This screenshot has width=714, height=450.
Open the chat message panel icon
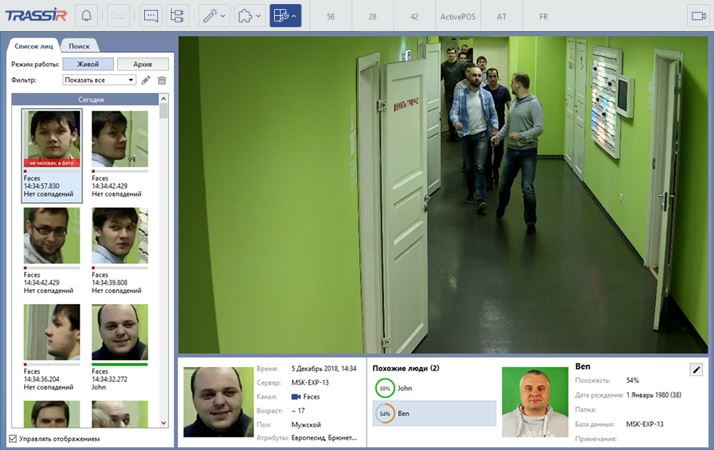[151, 16]
